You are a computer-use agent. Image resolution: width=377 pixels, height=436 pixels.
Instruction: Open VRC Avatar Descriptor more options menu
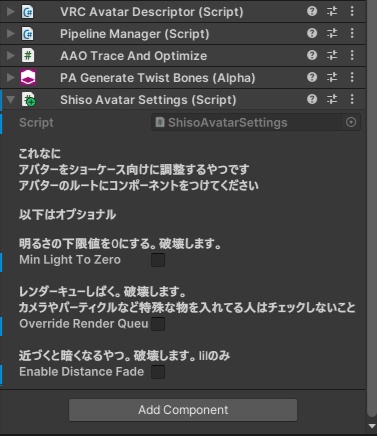(352, 11)
